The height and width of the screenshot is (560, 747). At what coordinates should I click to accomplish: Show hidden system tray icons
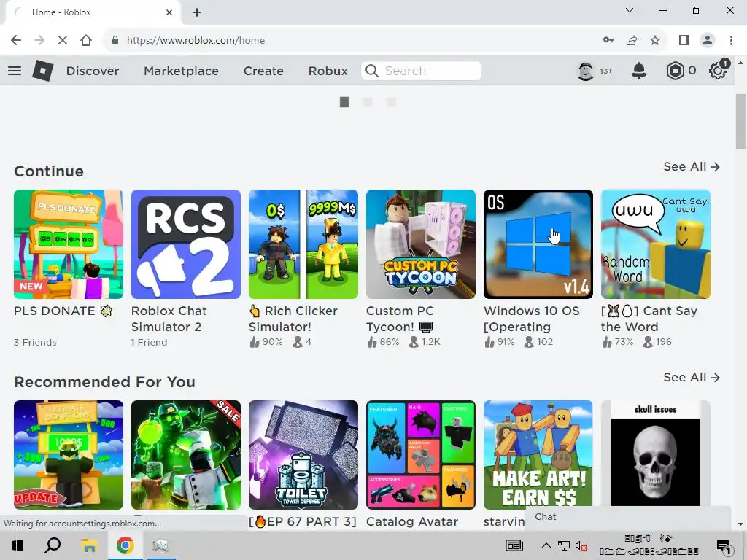[546, 545]
